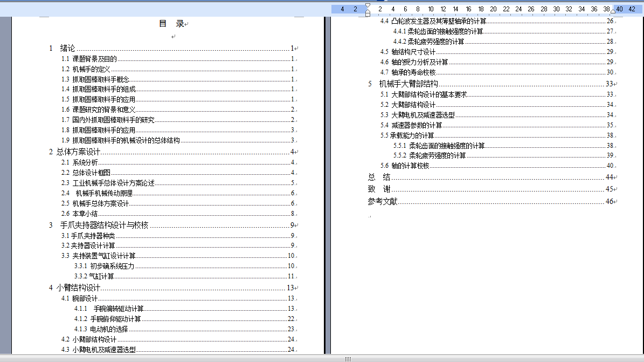Click entry 3.3.1 初步确系统压力
This screenshot has height=362, width=644.
tap(185, 266)
